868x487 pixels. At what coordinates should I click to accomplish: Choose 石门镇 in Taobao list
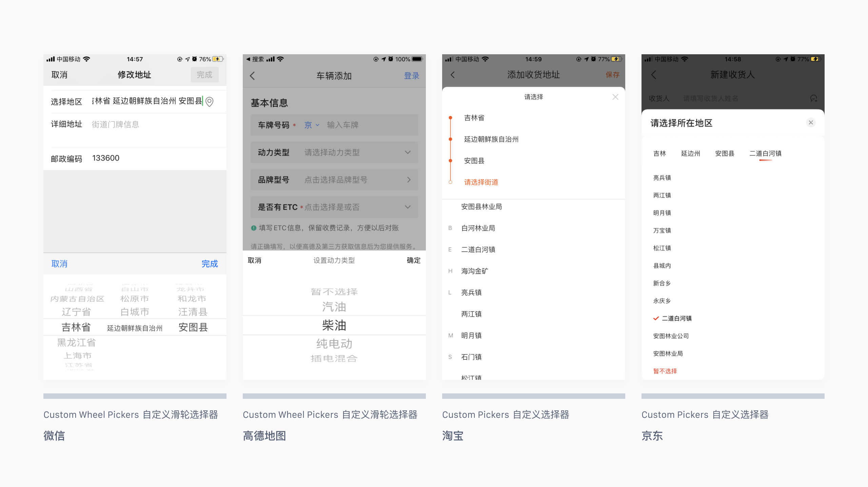471,357
